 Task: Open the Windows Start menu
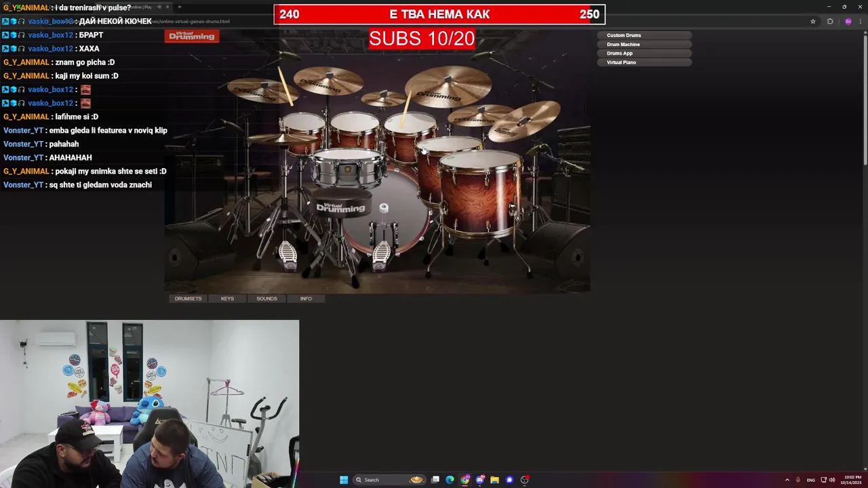coord(344,480)
